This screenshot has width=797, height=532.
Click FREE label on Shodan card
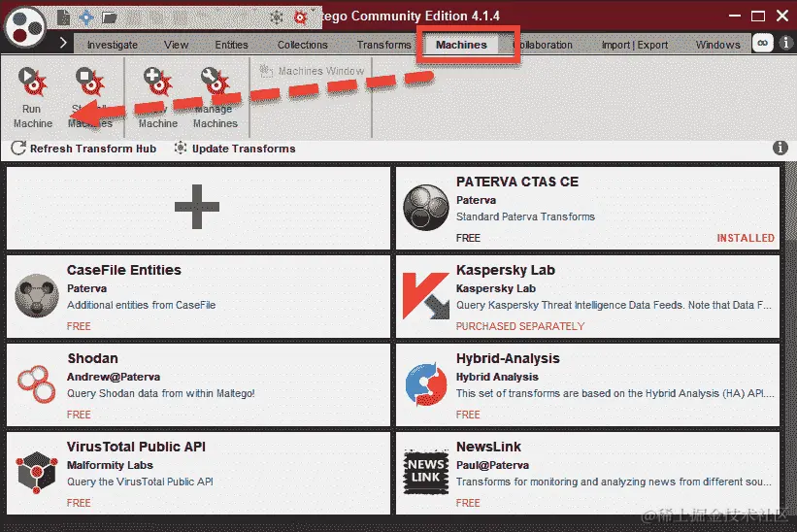(79, 415)
